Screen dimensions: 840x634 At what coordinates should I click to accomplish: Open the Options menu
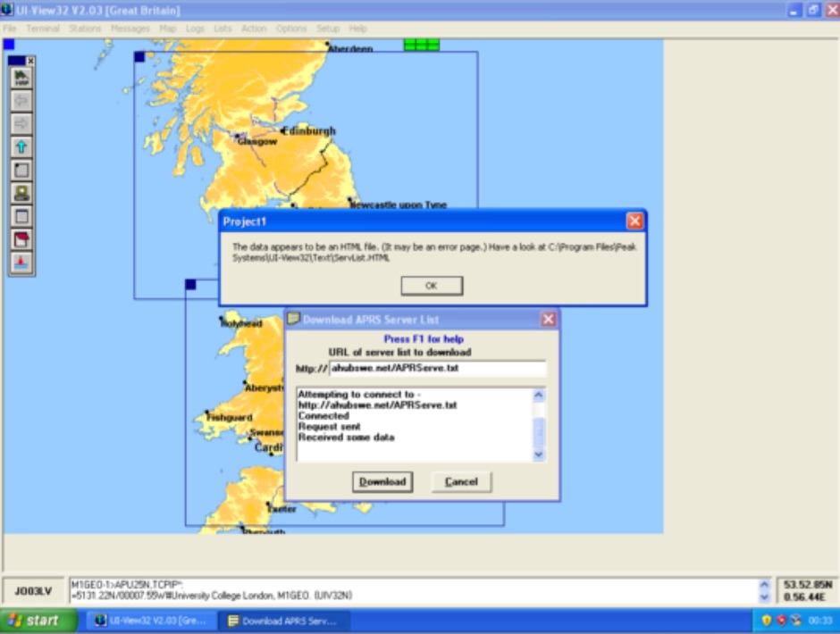(291, 29)
